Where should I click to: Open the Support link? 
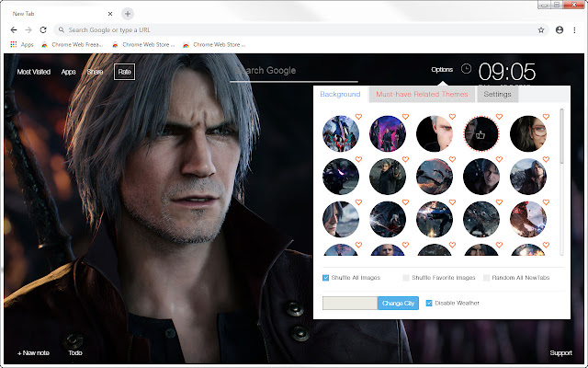pos(561,353)
